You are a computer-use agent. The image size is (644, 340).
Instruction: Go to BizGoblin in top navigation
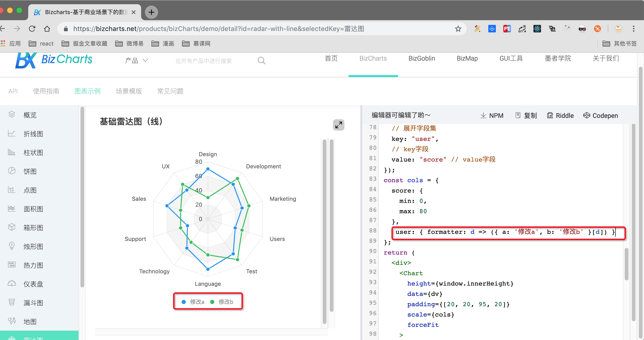[421, 58]
